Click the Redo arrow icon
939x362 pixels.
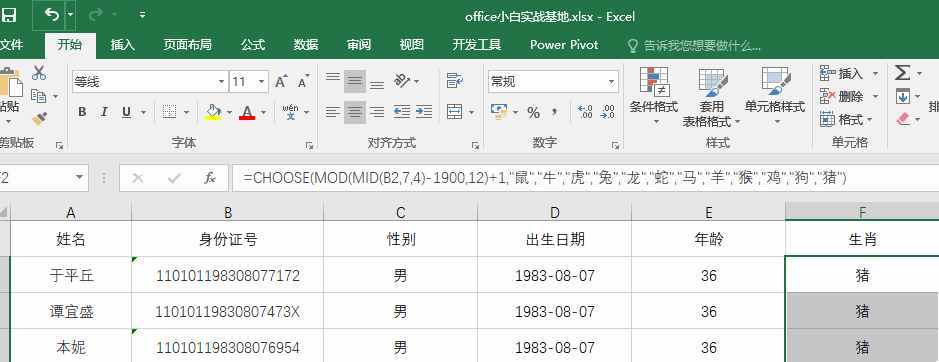(x=96, y=15)
